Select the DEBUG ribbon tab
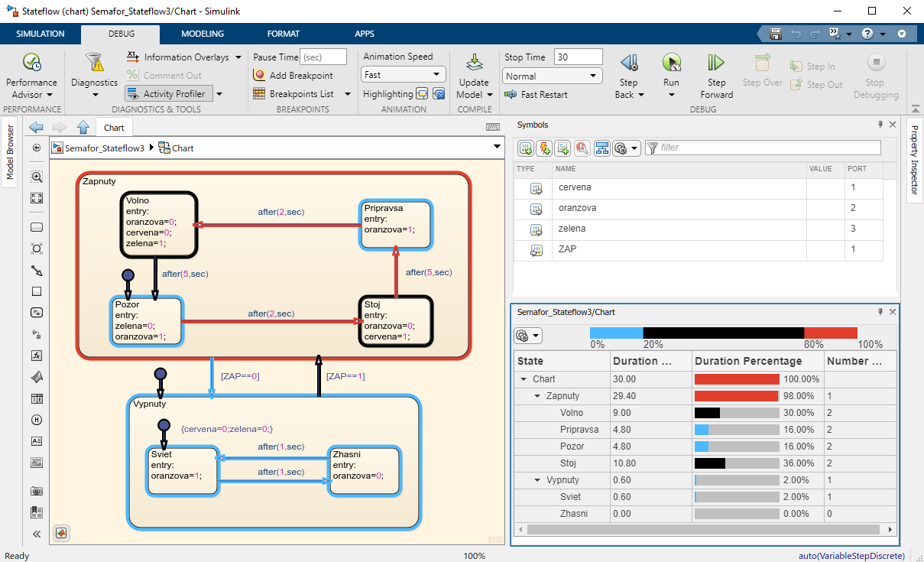This screenshot has height=562, width=924. click(x=121, y=34)
